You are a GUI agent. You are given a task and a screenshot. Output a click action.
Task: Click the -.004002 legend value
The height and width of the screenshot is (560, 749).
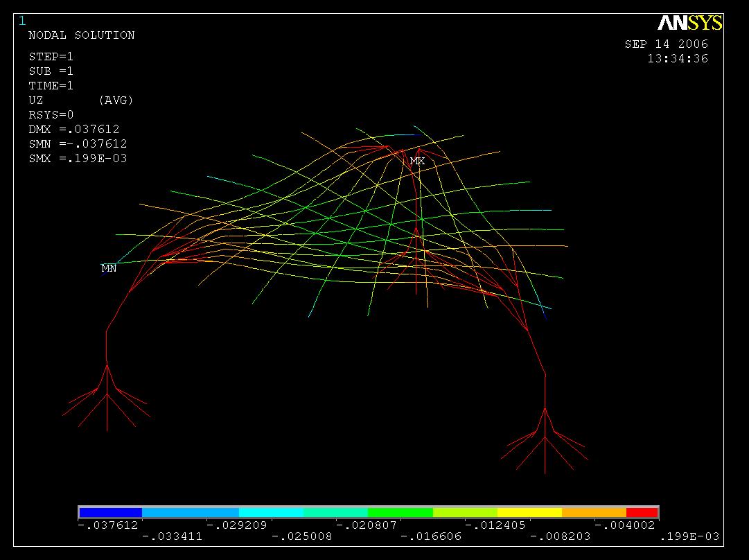(625, 525)
